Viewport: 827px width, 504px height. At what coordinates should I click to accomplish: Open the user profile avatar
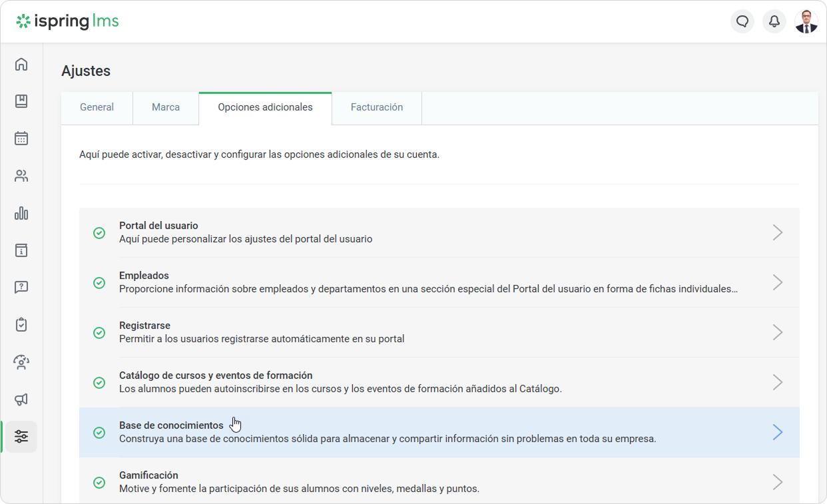[806, 21]
